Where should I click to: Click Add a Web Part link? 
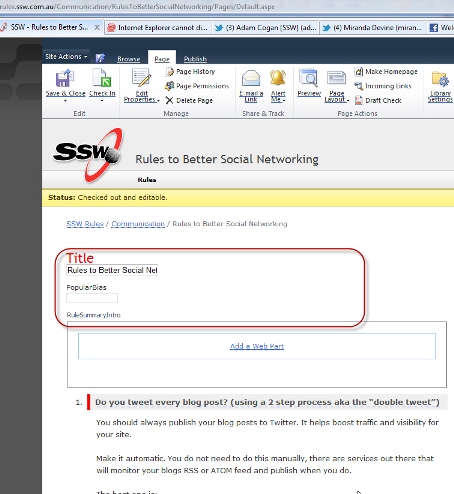point(257,346)
